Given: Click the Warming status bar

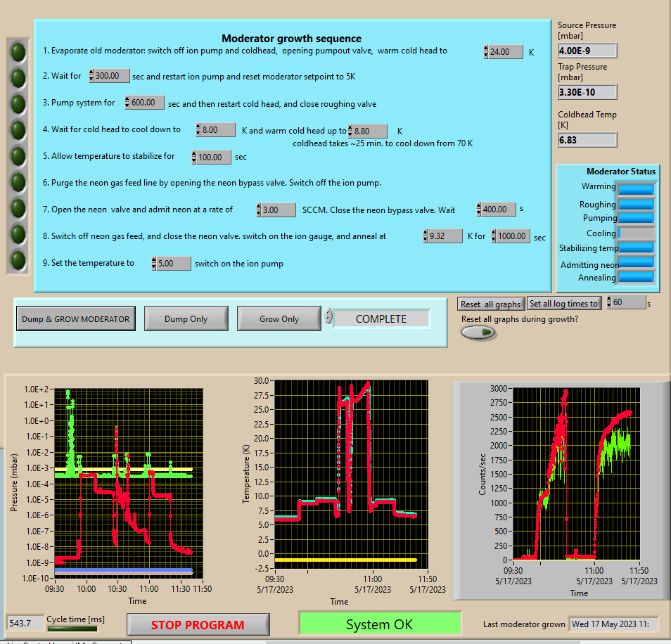Looking at the screenshot, I should [x=637, y=188].
